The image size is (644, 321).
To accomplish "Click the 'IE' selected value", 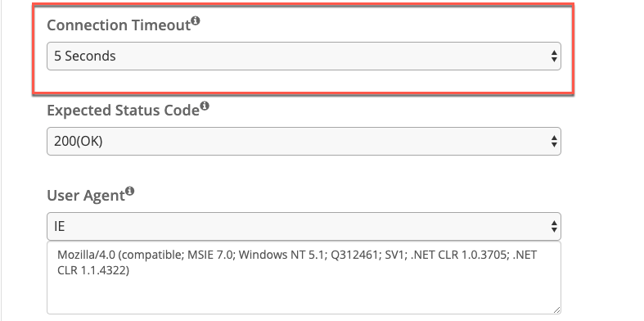I will click(x=60, y=227).
